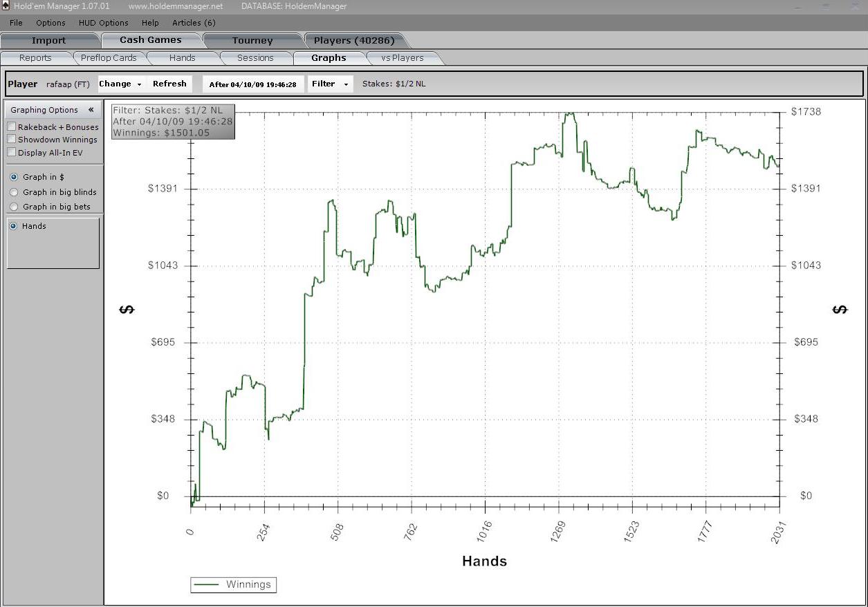Switch to the Cash Games tab
This screenshot has height=607, width=868.
[x=151, y=40]
